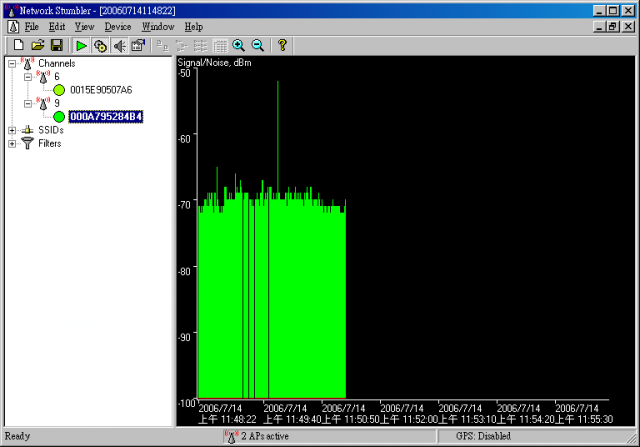The image size is (640, 447).
Task: Toggle the green Enable Scan play button
Action: point(81,45)
